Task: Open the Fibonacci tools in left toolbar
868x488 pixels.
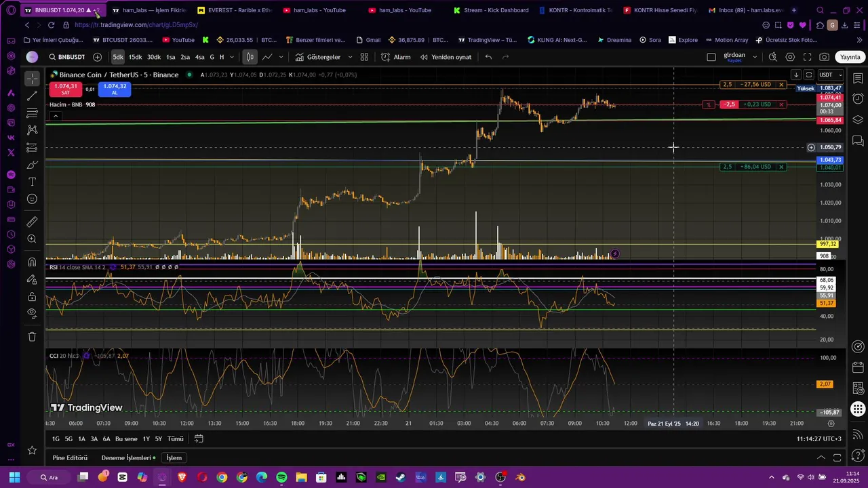Action: coord(32,113)
